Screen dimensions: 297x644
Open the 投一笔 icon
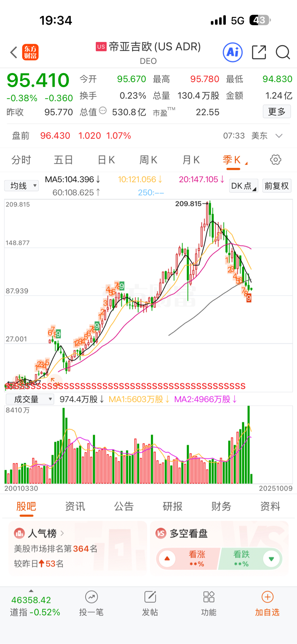tap(91, 597)
